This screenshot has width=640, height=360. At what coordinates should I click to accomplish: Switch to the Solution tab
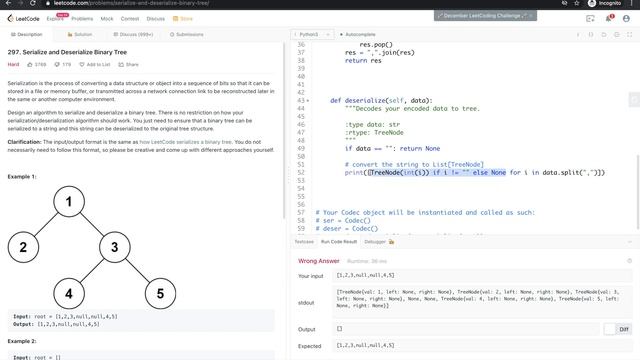click(80, 35)
